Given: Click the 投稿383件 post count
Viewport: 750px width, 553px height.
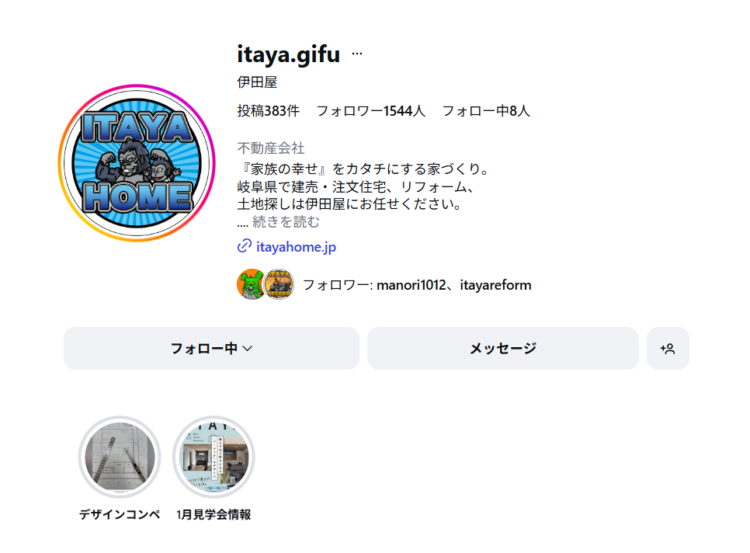Looking at the screenshot, I should [x=268, y=111].
